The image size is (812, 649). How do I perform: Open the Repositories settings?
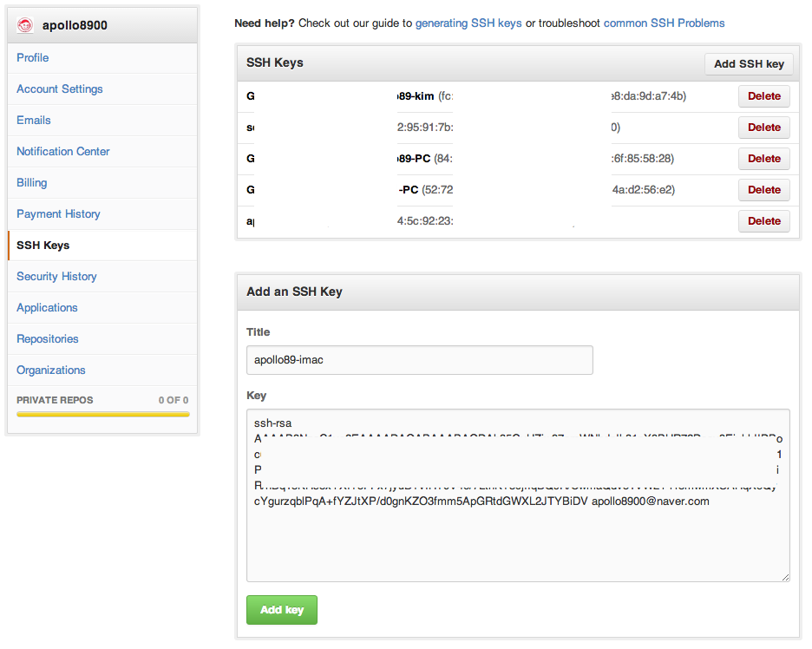pos(48,338)
